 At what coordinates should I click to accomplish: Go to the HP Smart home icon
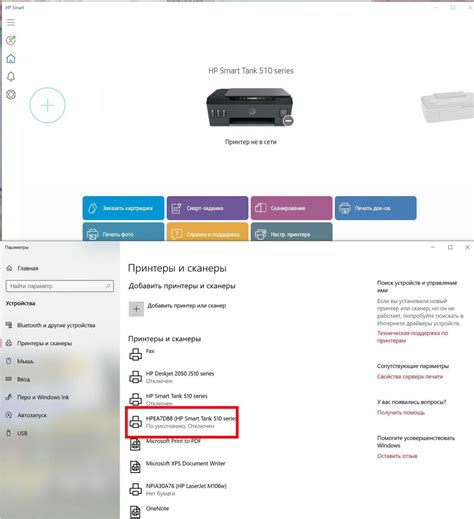coord(11,59)
